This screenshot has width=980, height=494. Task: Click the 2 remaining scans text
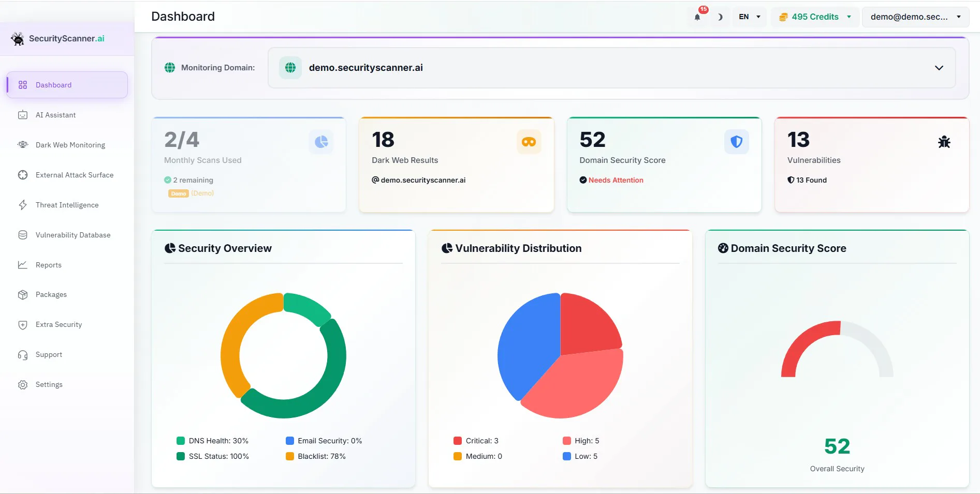click(x=193, y=180)
